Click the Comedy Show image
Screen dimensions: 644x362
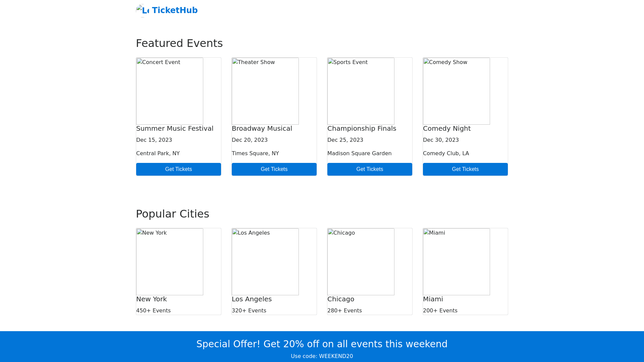[x=457, y=91]
